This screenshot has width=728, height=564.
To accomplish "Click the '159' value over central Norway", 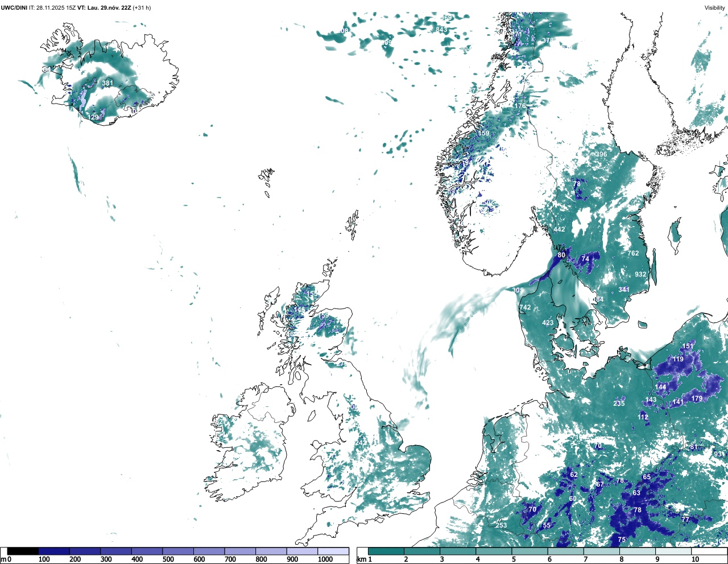I will [483, 134].
